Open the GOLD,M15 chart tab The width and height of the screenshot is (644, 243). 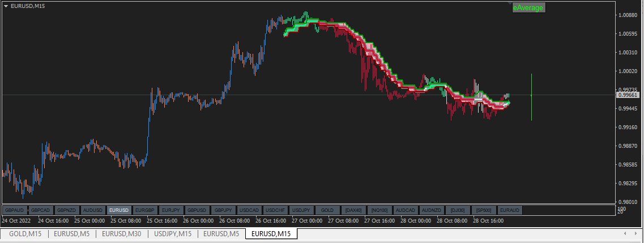(x=25, y=234)
